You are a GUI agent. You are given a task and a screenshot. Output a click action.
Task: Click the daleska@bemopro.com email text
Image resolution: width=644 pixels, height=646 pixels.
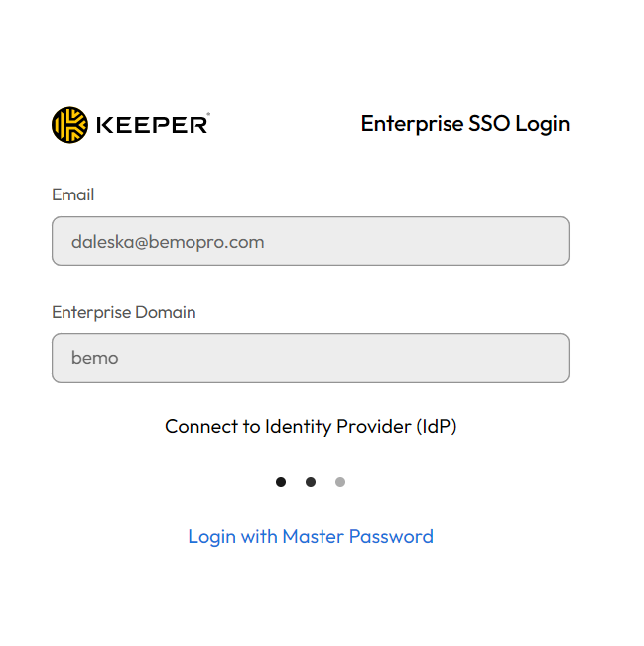pos(168,241)
